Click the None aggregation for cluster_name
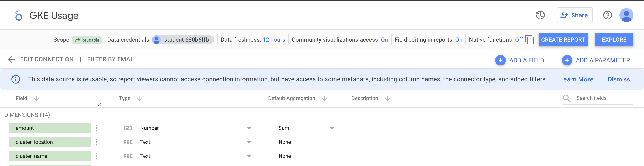 click(x=285, y=156)
